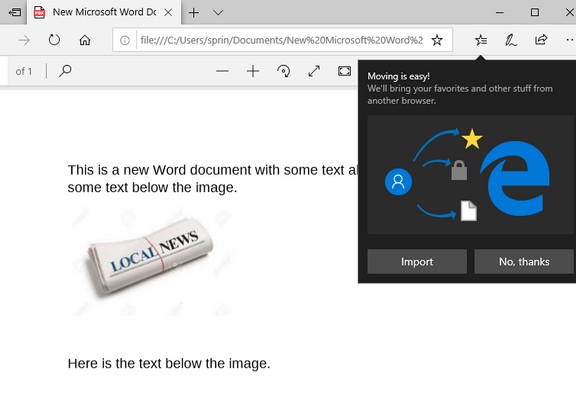Screen dimensions: 576x394
Task: Minimize the browser window
Action: tap(500, 12)
